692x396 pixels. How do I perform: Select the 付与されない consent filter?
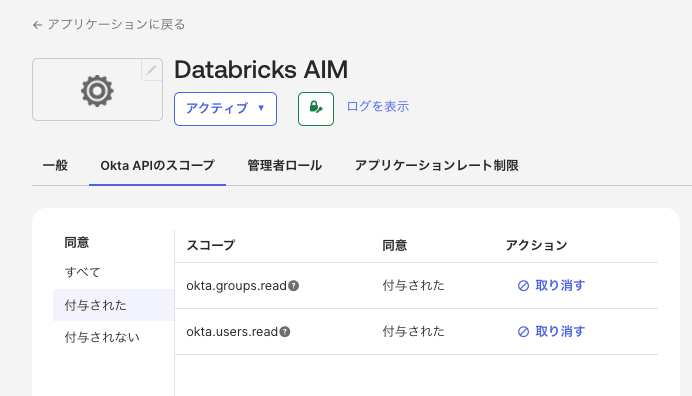102,338
